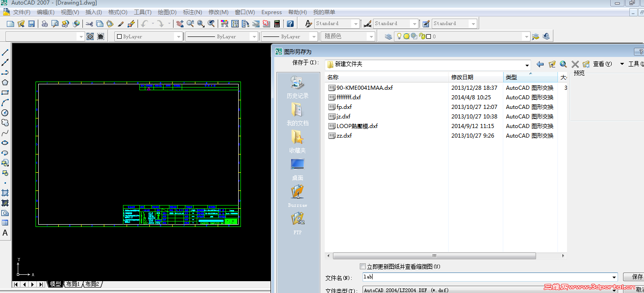
Task: Open the 文件(F) menu
Action: (22, 12)
